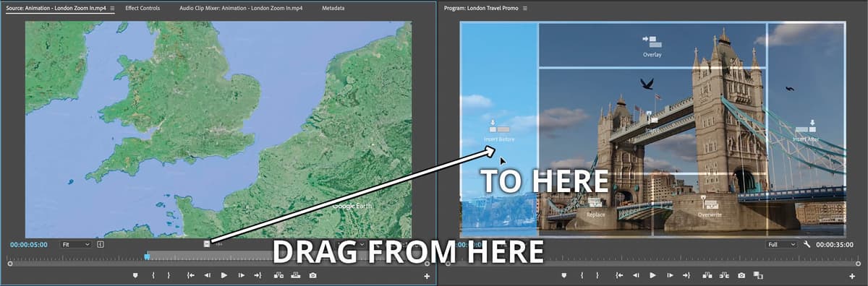The height and width of the screenshot is (286, 868).
Task: Step forward one frame in Source monitor
Action: (242, 275)
